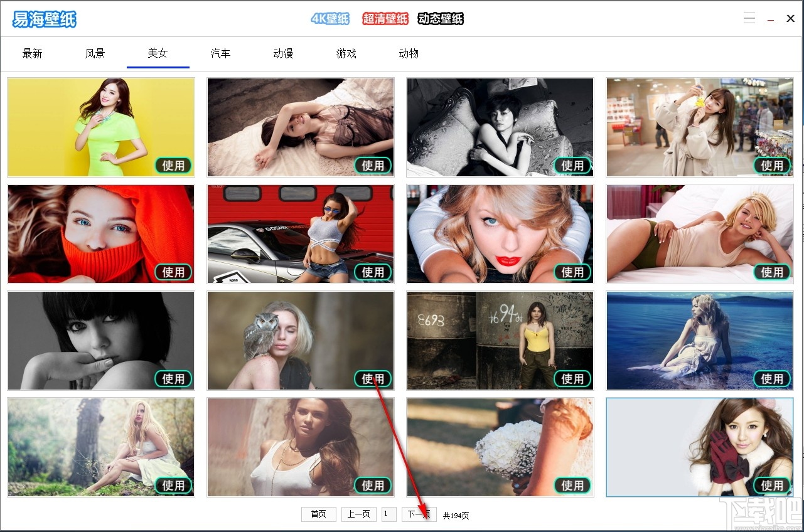The width and height of the screenshot is (804, 532).
Task: Switch to the 汽车 tab
Action: [x=220, y=53]
